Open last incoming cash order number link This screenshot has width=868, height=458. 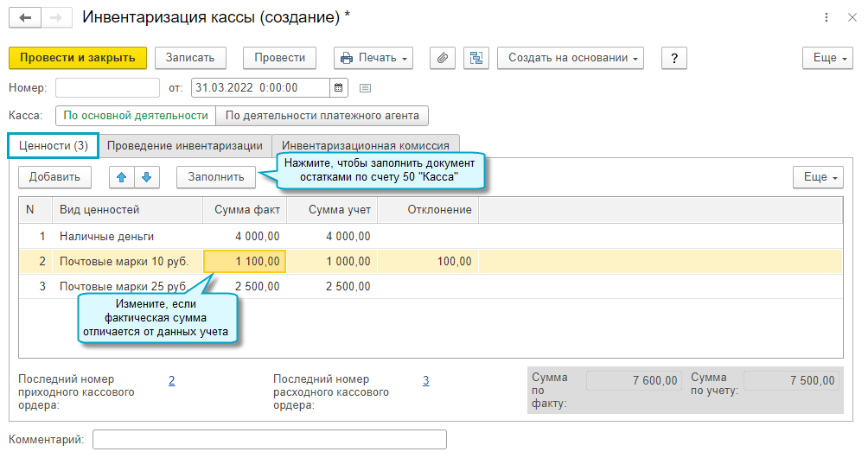pos(171,380)
